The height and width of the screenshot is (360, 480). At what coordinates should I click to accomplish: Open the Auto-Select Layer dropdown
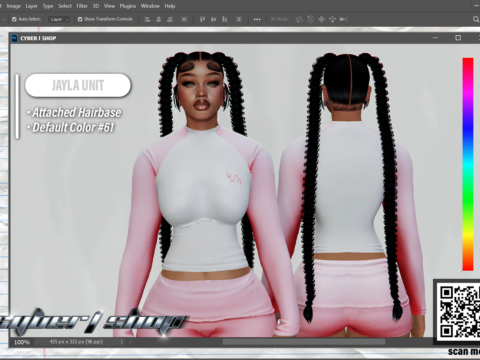(x=59, y=19)
